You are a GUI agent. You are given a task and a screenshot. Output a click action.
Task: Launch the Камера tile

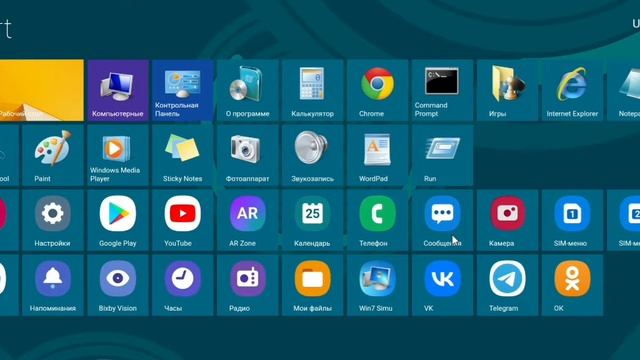point(507,220)
